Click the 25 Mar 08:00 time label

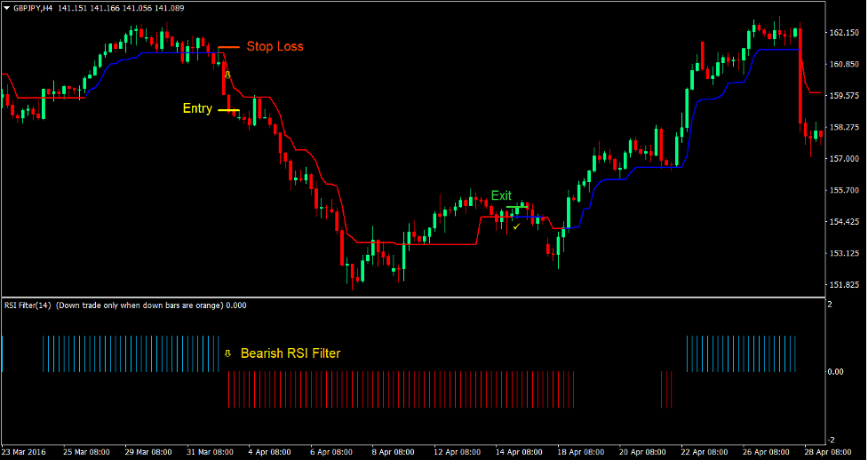pyautogui.click(x=86, y=452)
